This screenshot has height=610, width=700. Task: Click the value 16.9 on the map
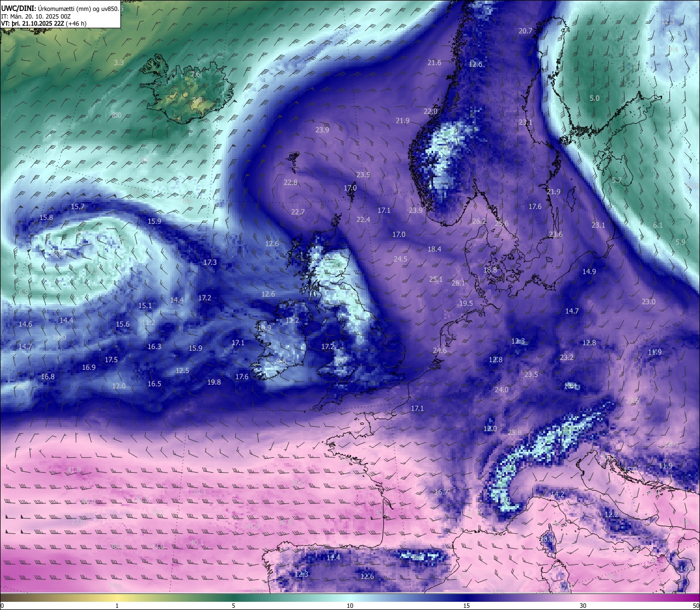(x=89, y=367)
